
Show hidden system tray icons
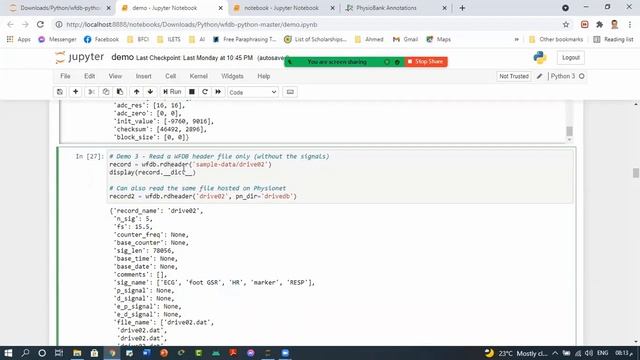pos(555,353)
